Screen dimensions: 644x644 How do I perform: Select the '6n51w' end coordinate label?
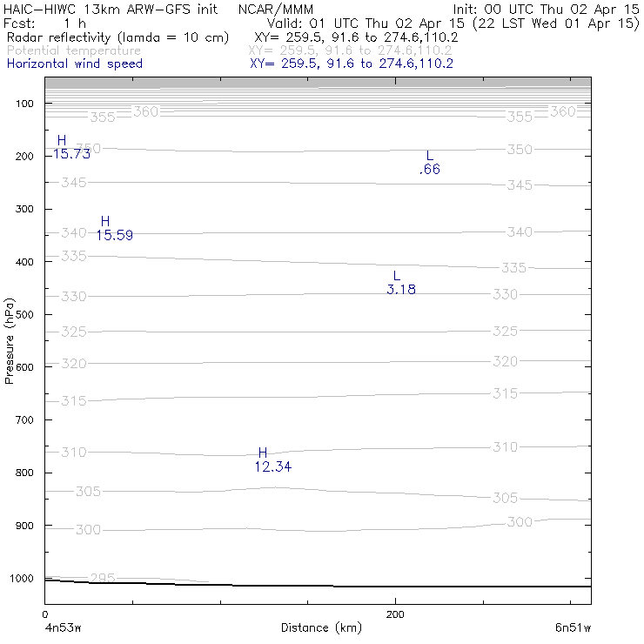(573, 627)
